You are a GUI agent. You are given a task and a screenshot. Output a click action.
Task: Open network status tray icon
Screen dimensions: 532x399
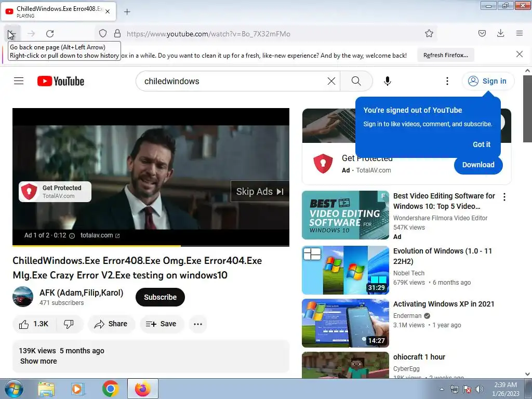click(x=454, y=389)
